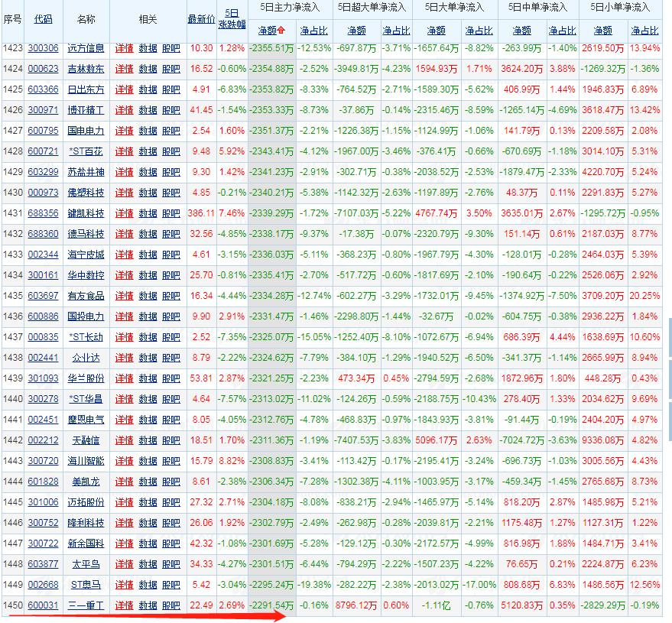Sort by 5日大单净流入 净占比 header

(479, 31)
